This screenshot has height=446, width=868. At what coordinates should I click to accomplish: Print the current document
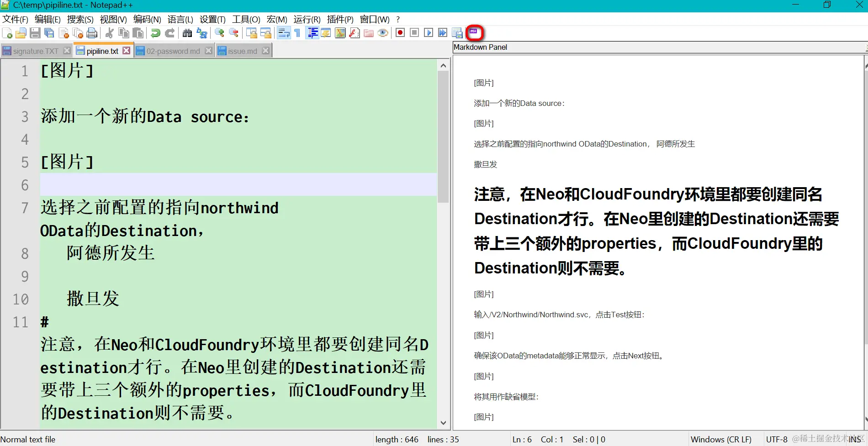pyautogui.click(x=92, y=33)
